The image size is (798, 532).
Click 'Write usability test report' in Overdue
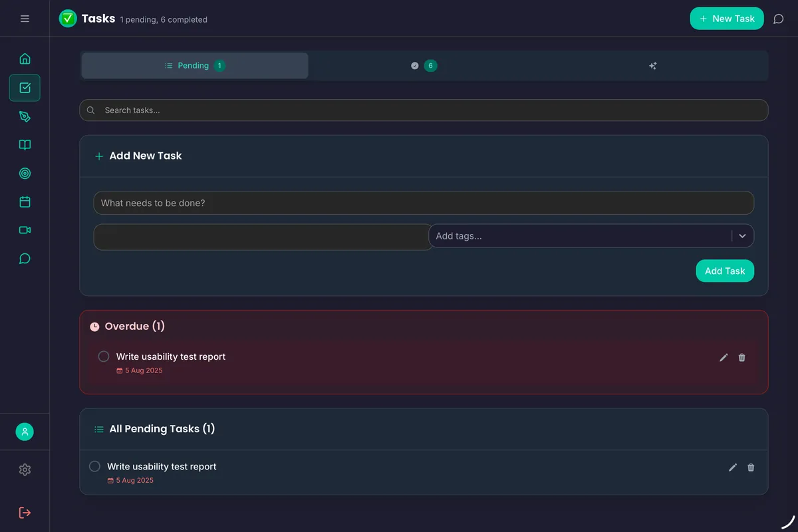171,356
